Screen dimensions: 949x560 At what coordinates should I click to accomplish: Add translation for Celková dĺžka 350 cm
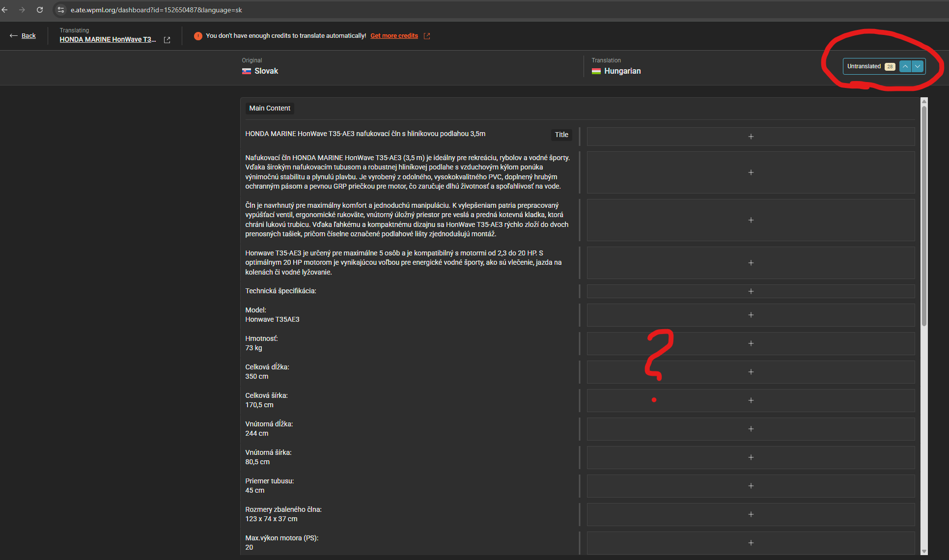[x=751, y=372]
